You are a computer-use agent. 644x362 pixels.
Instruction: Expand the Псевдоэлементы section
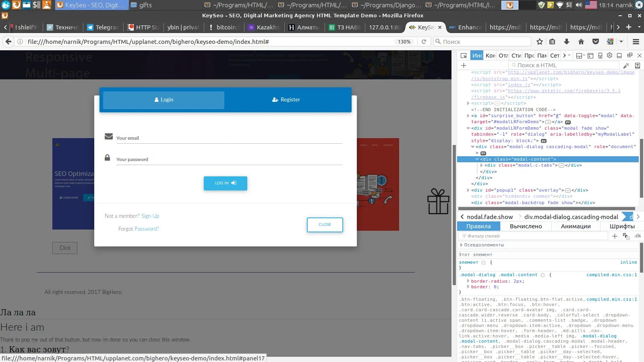point(461,245)
